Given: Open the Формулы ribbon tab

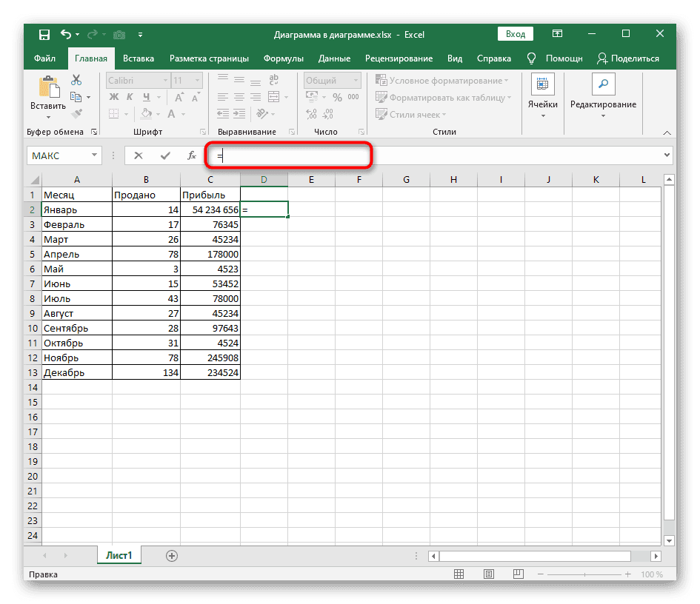Looking at the screenshot, I should click(283, 58).
